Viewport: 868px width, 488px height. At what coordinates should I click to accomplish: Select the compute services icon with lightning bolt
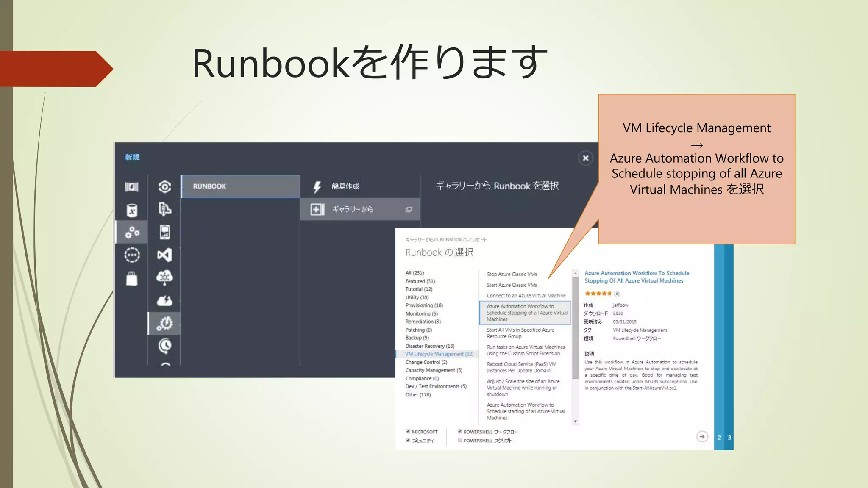point(132,187)
